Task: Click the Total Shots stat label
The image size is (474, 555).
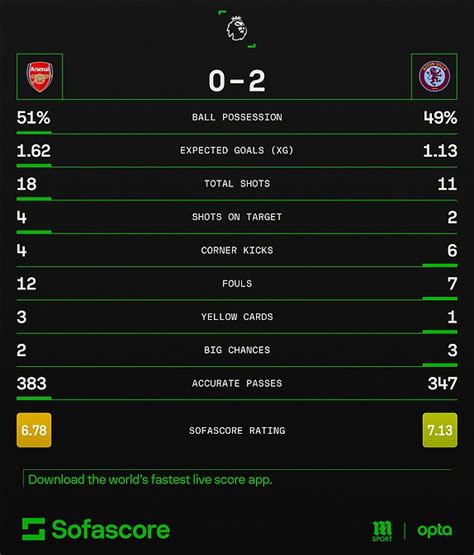Action: 237,184
